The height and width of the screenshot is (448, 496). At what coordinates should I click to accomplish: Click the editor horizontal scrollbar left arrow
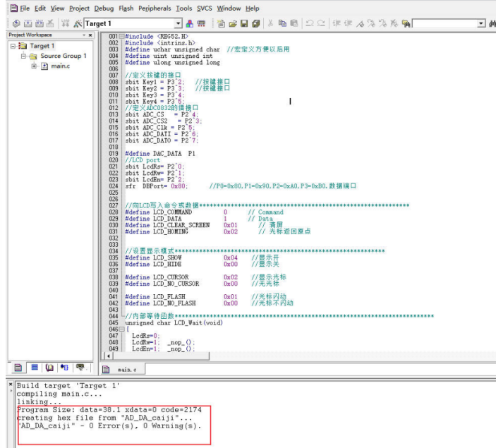point(109,356)
